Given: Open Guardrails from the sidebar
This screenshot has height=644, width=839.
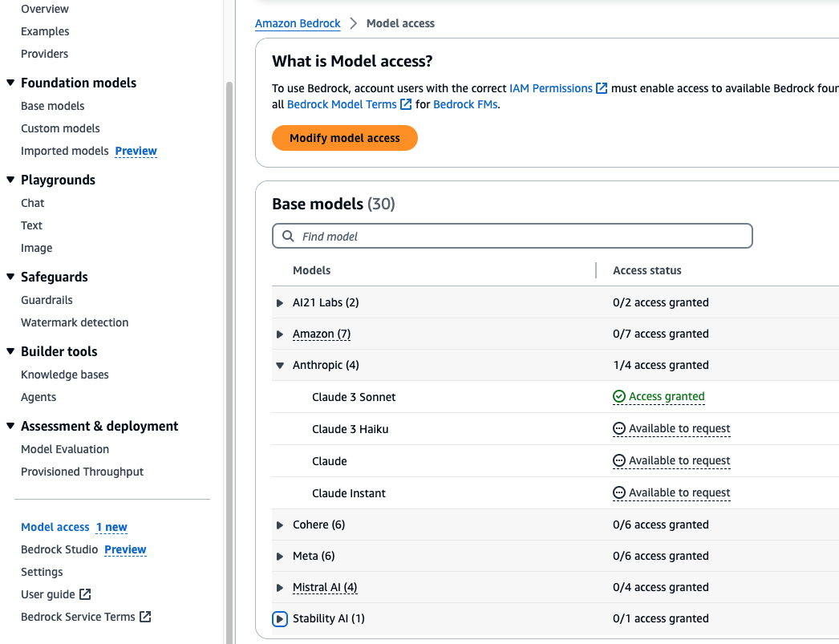Looking at the screenshot, I should click(x=47, y=300).
